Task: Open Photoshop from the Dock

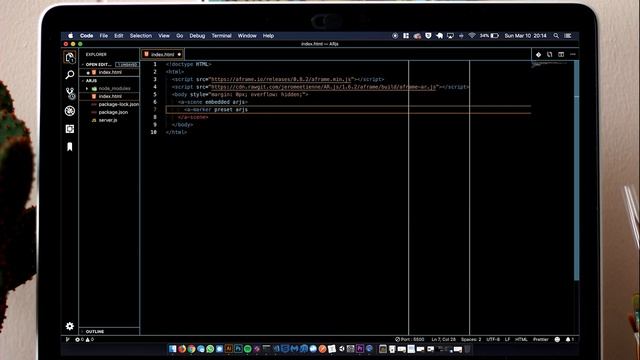Action: [238, 349]
